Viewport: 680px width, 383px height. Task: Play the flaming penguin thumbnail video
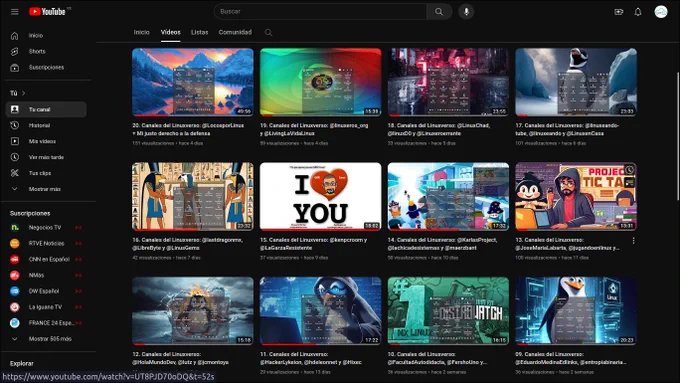click(x=193, y=311)
